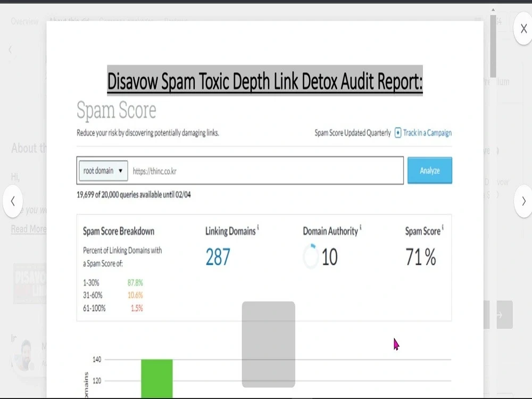This screenshot has height=399, width=532.
Task: Click the Analyze button
Action: pyautogui.click(x=429, y=170)
